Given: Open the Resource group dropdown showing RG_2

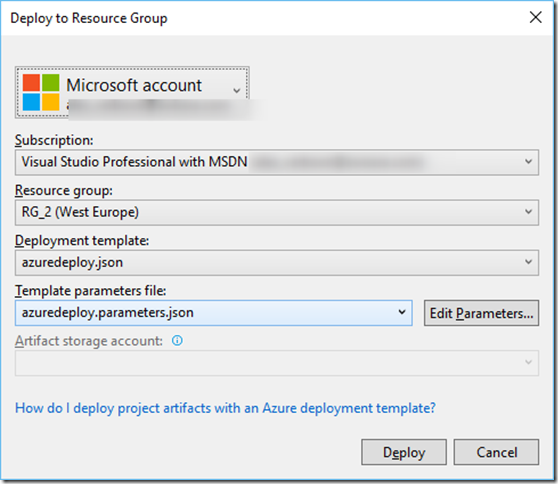Looking at the screenshot, I should 277,212.
